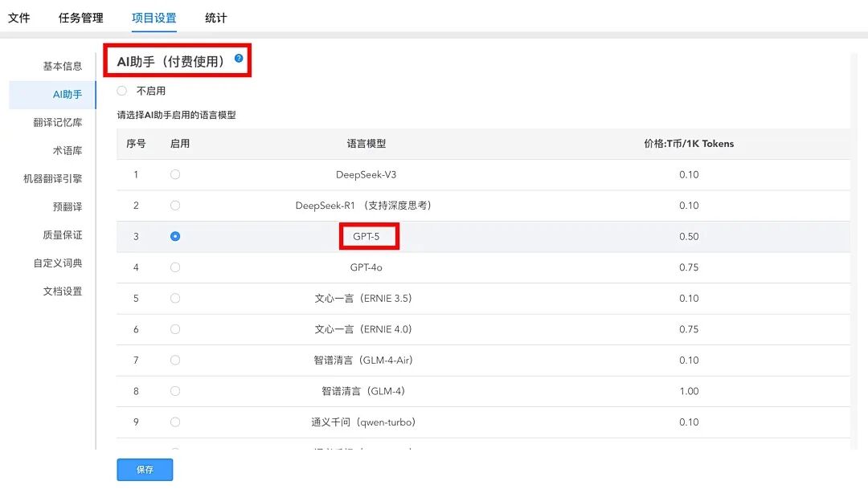Image resolution: width=868 pixels, height=493 pixels.
Task: Click the 文心一言（ERNIE 4.0）model name
Action: (x=366, y=329)
